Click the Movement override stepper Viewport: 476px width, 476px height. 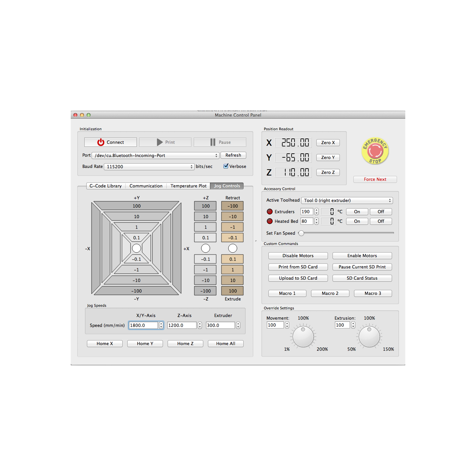(x=287, y=325)
